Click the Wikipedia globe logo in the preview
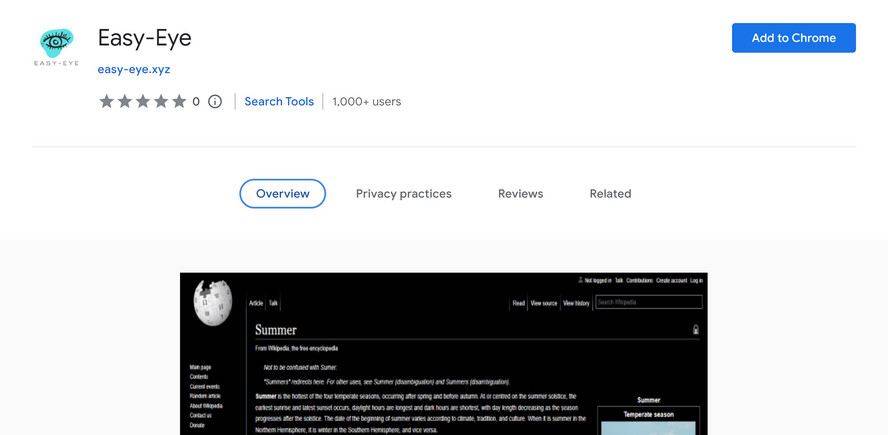Screen dimensions: 888x435 pos(212,302)
